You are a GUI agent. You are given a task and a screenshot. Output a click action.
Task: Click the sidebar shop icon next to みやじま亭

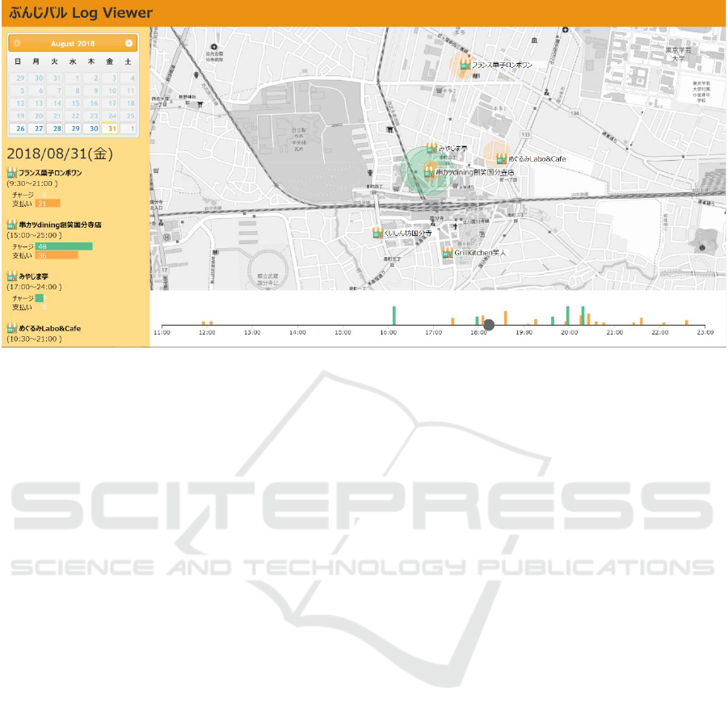point(11,276)
